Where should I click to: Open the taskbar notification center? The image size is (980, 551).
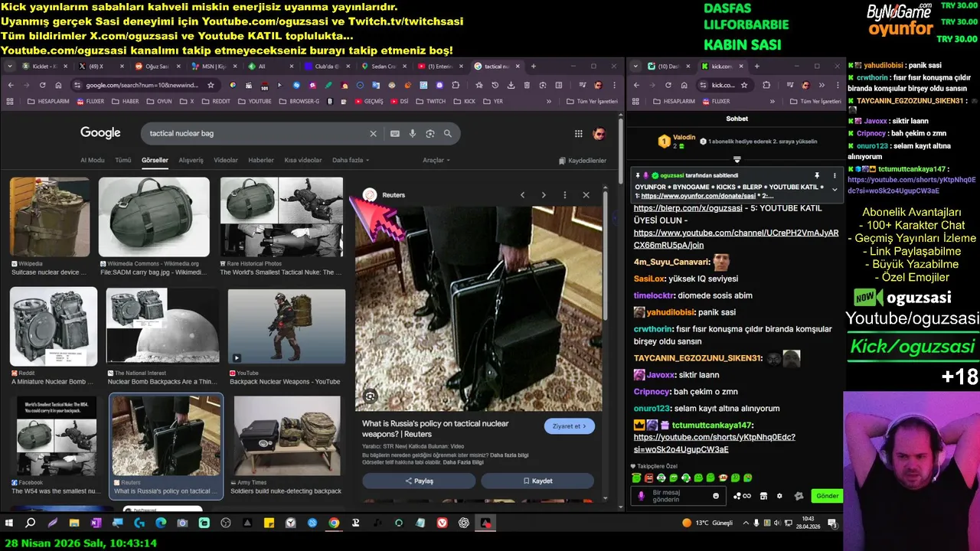click(x=831, y=523)
